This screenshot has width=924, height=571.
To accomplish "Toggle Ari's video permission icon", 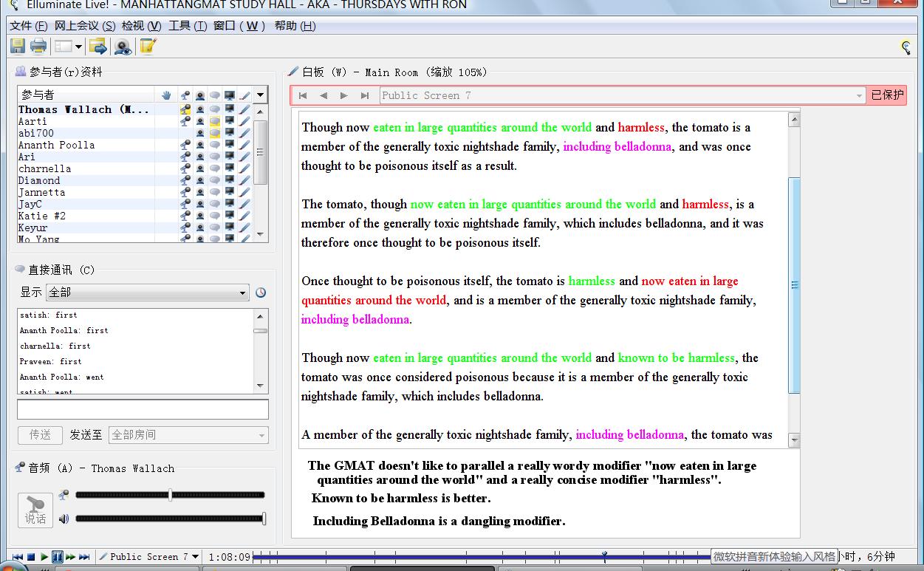I will pyautogui.click(x=200, y=157).
